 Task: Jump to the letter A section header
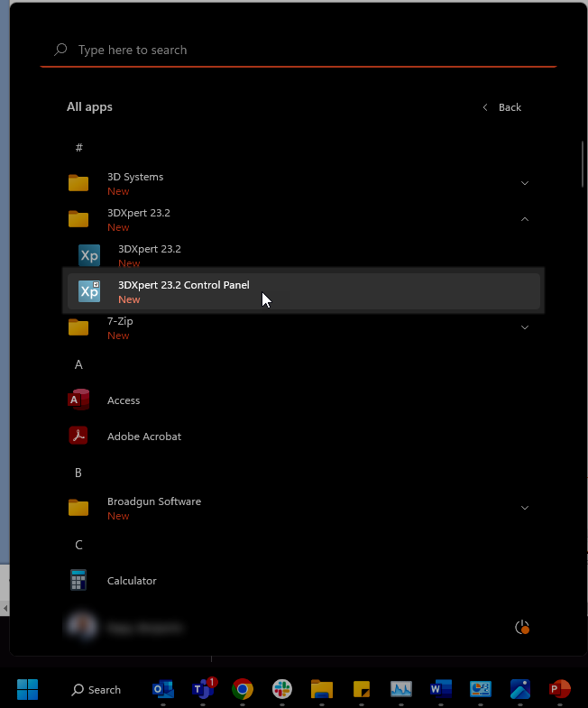coord(78,364)
